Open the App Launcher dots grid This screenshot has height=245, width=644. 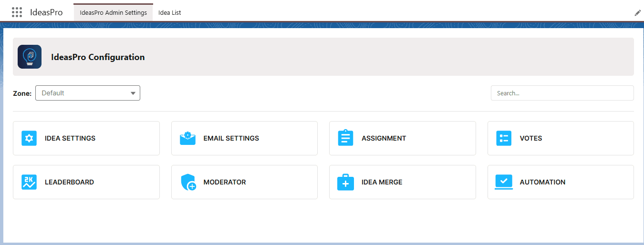[17, 12]
